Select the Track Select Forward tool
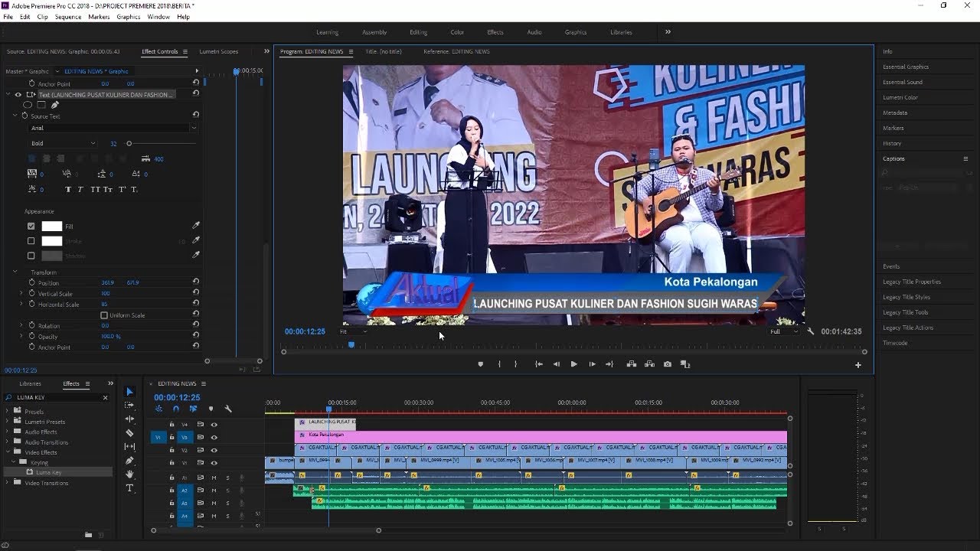Viewport: 980px width, 551px height. pos(129,405)
